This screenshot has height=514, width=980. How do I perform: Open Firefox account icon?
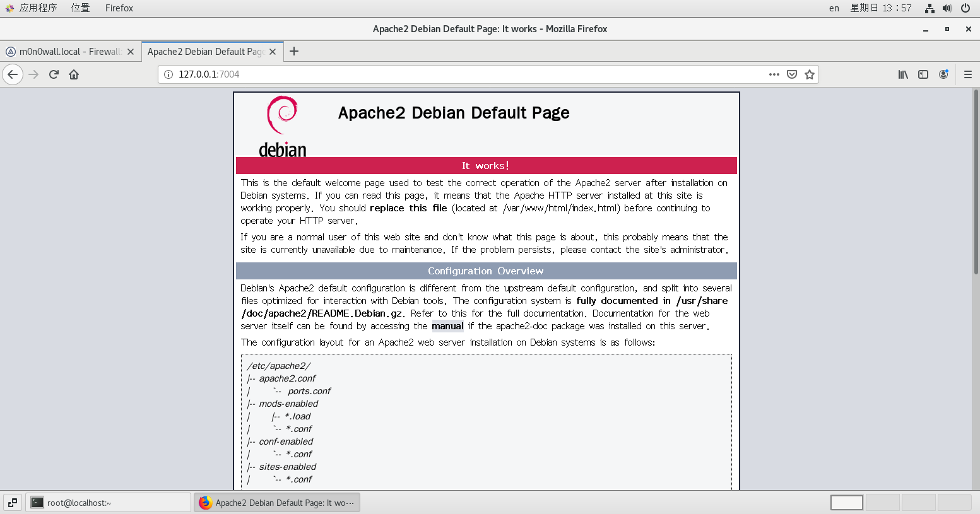point(943,74)
